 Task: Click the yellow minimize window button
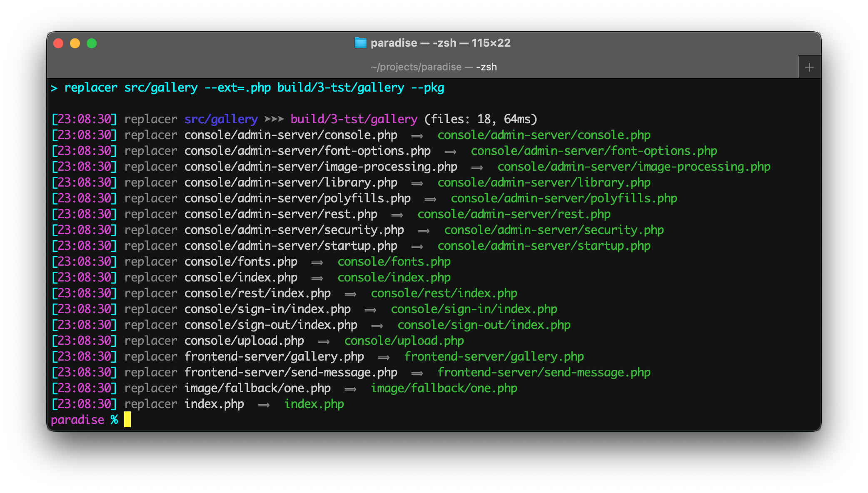[75, 43]
